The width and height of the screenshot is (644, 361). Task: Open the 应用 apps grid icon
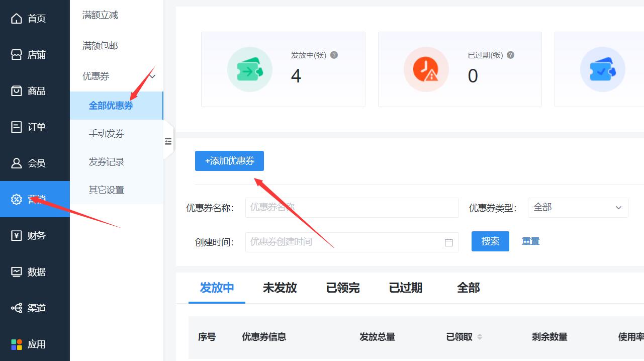click(17, 344)
